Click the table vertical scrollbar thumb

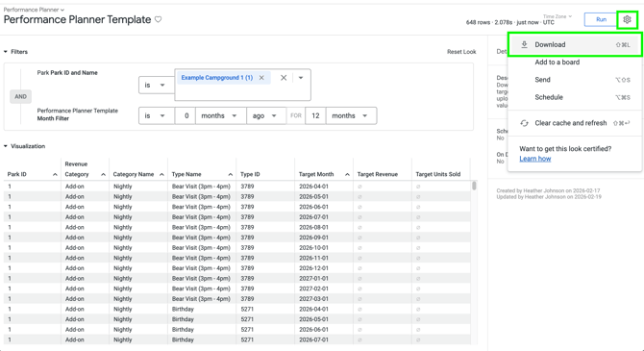tap(474, 186)
